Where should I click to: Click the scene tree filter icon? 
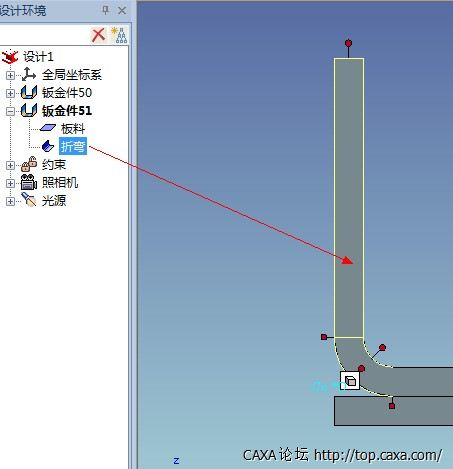119,35
